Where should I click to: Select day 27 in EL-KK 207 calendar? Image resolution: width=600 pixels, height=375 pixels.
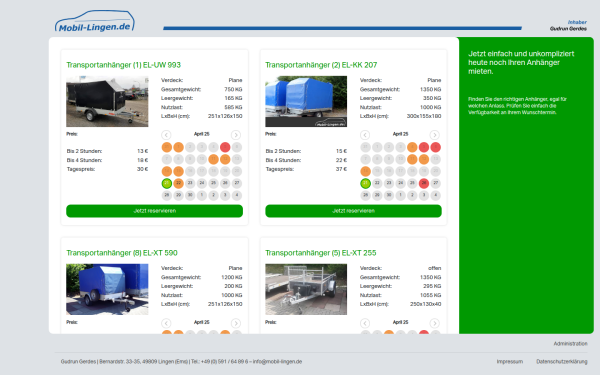(x=435, y=183)
